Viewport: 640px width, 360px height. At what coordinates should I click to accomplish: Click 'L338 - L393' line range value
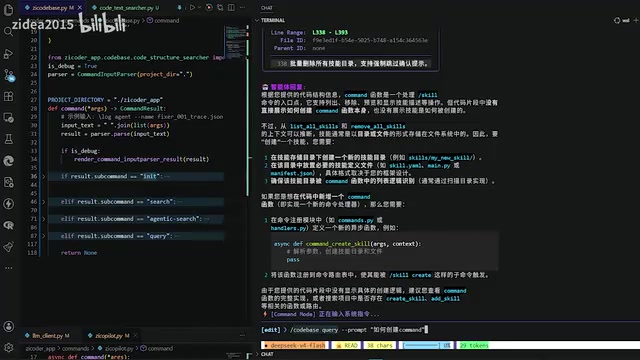330,32
